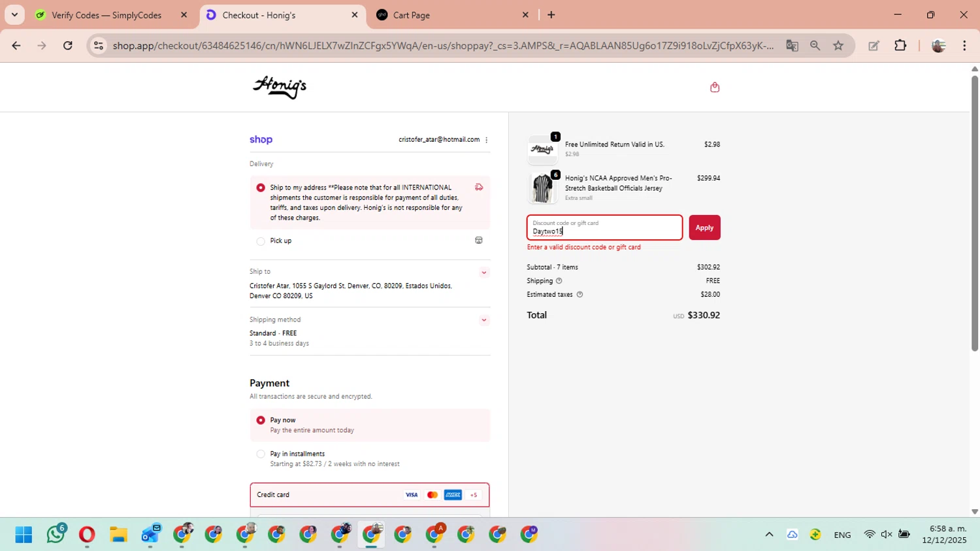Screen dimensions: 980x551
Task: Click the Estimated taxes $28.00 value
Action: click(x=710, y=295)
